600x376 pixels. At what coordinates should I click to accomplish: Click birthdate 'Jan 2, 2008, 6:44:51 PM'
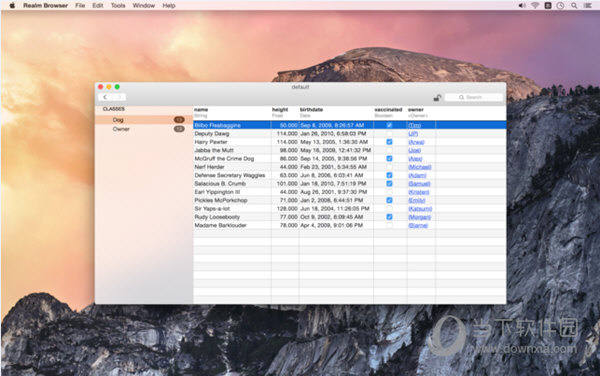coord(331,200)
